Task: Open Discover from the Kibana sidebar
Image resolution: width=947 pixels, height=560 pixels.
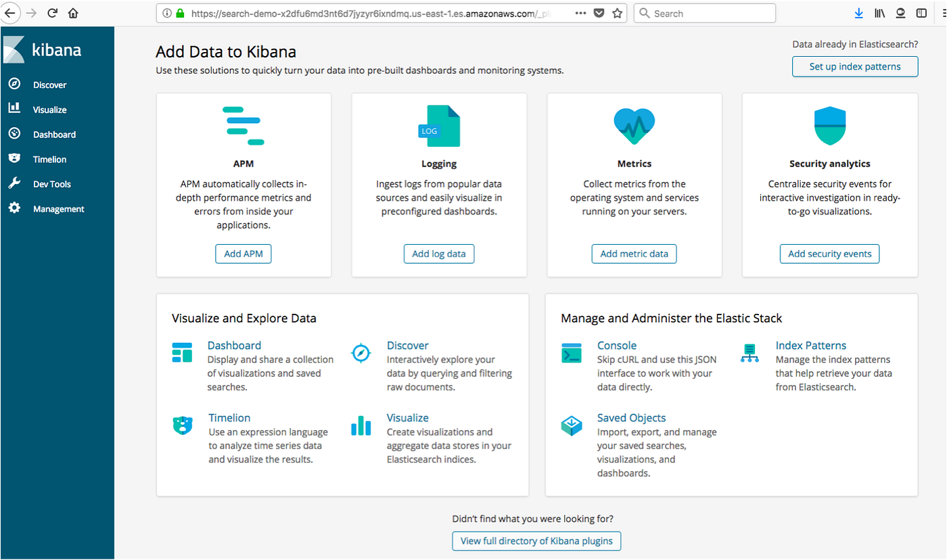Action: tap(47, 84)
